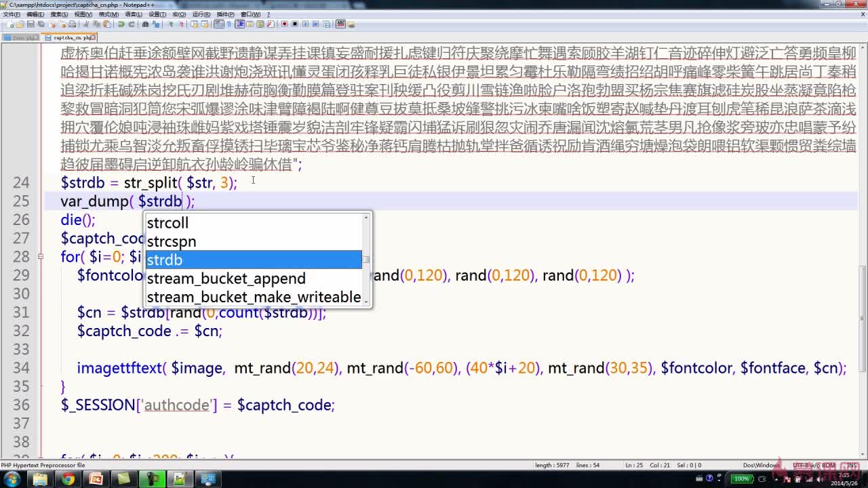Click the New file toolbar icon

tap(10, 24)
